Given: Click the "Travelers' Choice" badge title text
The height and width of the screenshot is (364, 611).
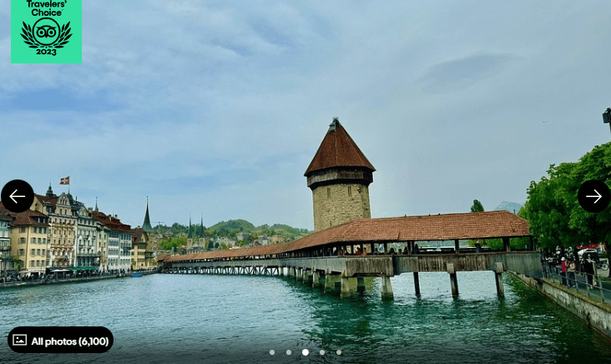Looking at the screenshot, I should click(x=46, y=8).
